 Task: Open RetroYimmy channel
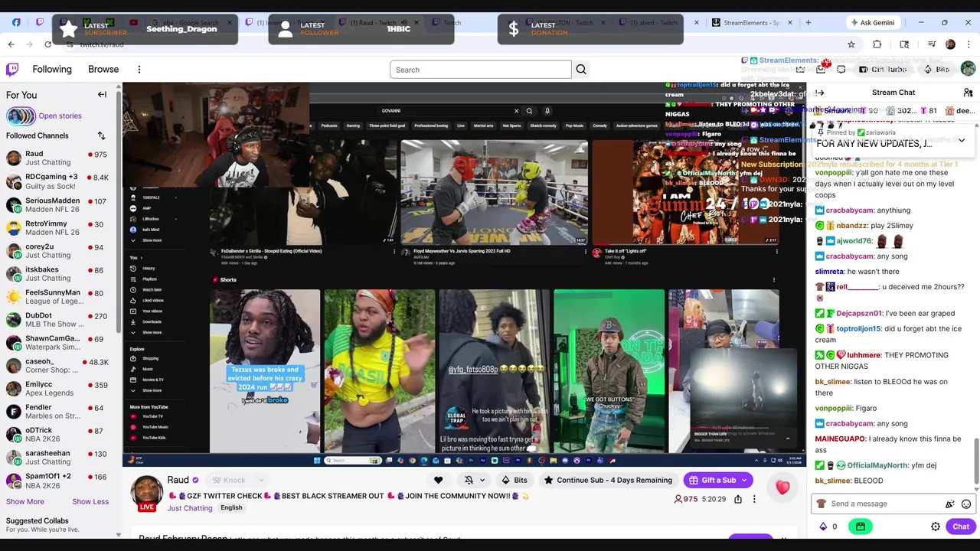coord(58,227)
